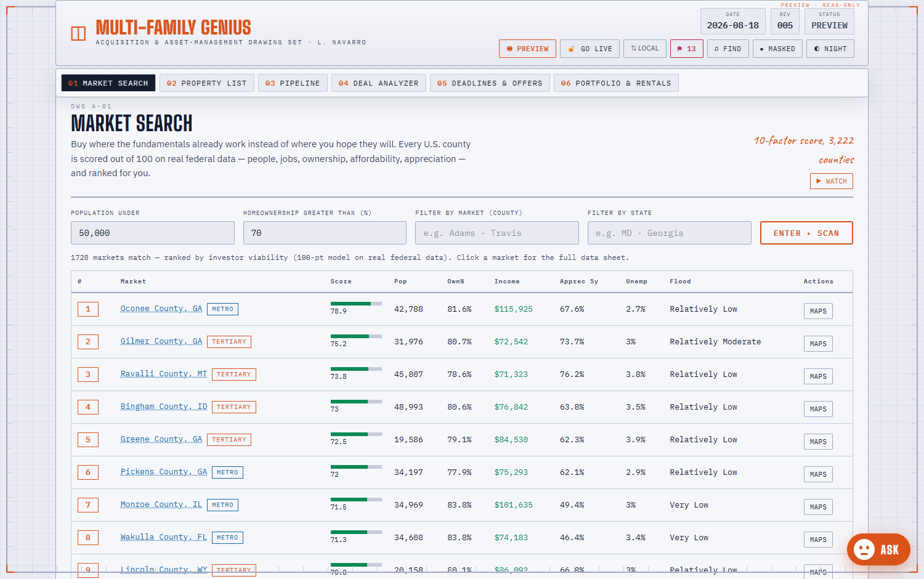Viewport: 924px width, 579px height.
Task: Open MAPS for Bingham County row
Action: (818, 409)
